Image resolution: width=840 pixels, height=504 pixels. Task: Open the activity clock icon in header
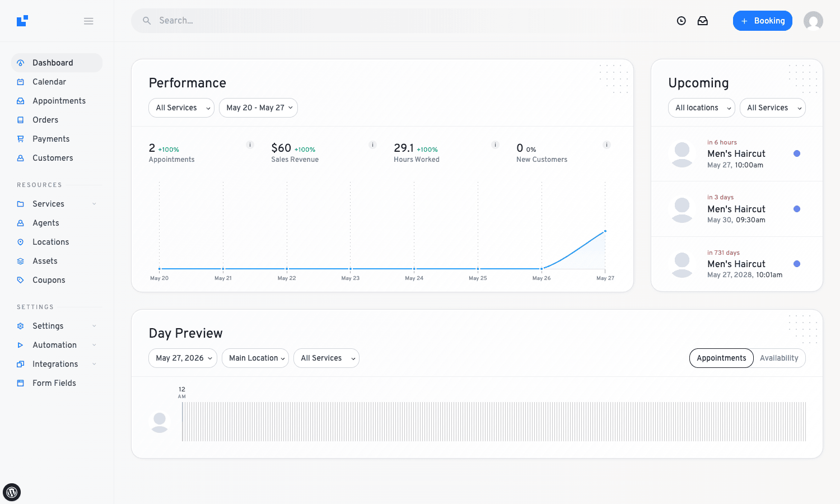pyautogui.click(x=682, y=21)
